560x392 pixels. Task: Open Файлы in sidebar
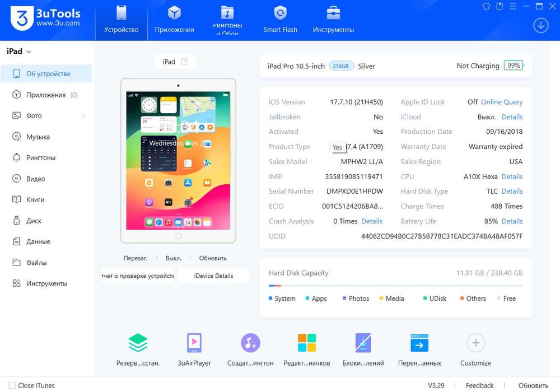point(46,263)
